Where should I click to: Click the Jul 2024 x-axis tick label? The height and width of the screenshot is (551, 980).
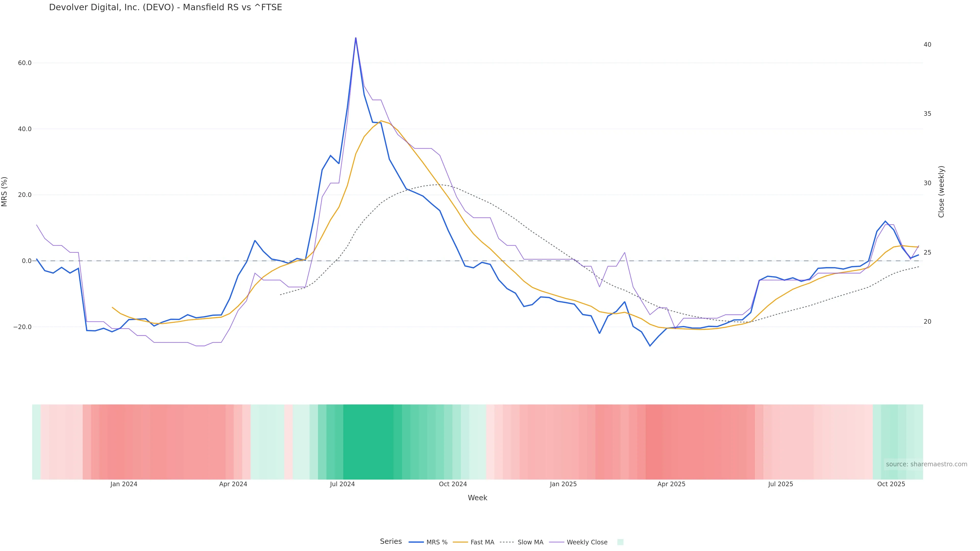point(342,484)
